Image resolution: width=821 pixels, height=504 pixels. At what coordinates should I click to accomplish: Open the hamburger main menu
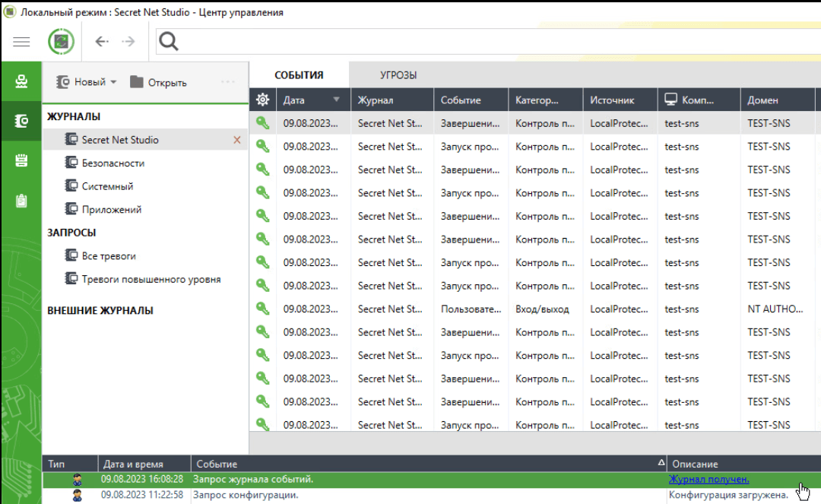21,42
